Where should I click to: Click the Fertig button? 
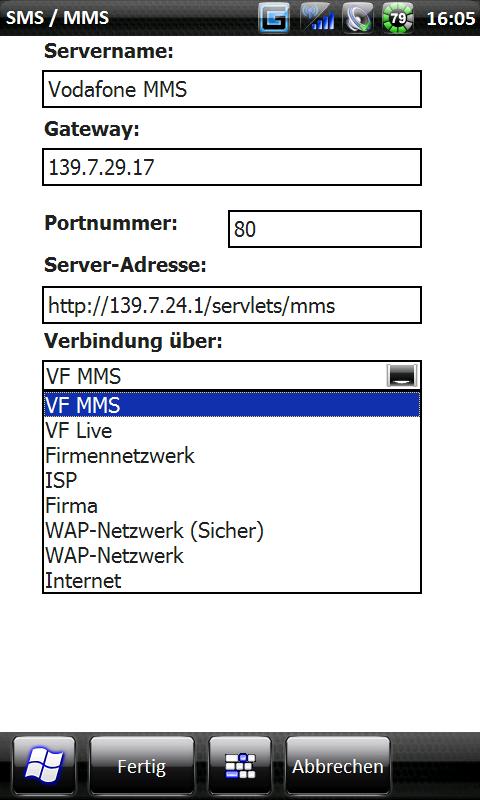point(142,766)
